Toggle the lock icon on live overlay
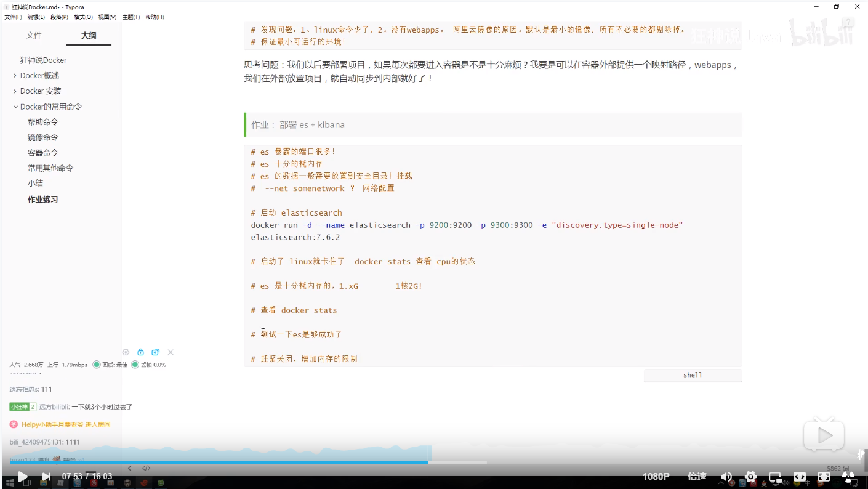This screenshot has width=868, height=489. (140, 352)
